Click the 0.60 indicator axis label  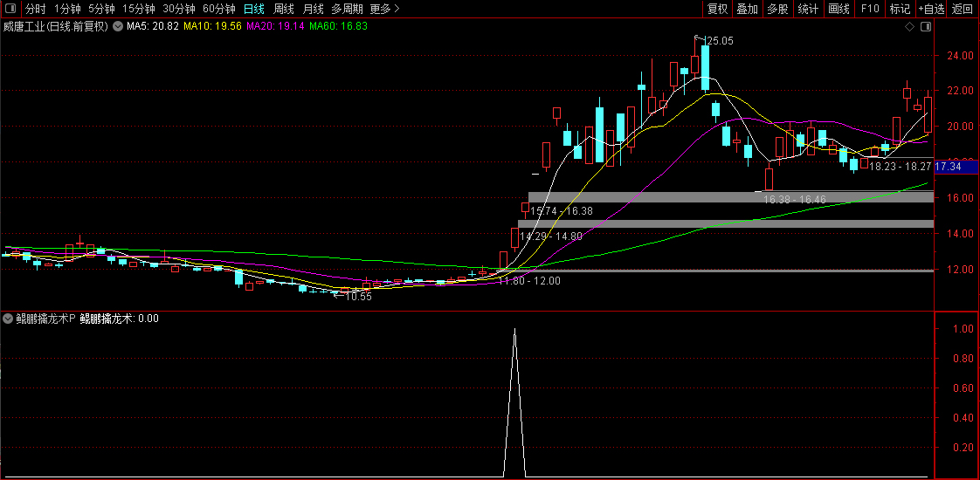coord(963,388)
